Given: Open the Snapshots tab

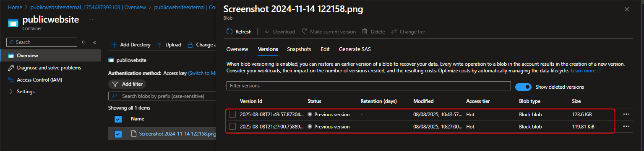Looking at the screenshot, I should click(x=299, y=49).
